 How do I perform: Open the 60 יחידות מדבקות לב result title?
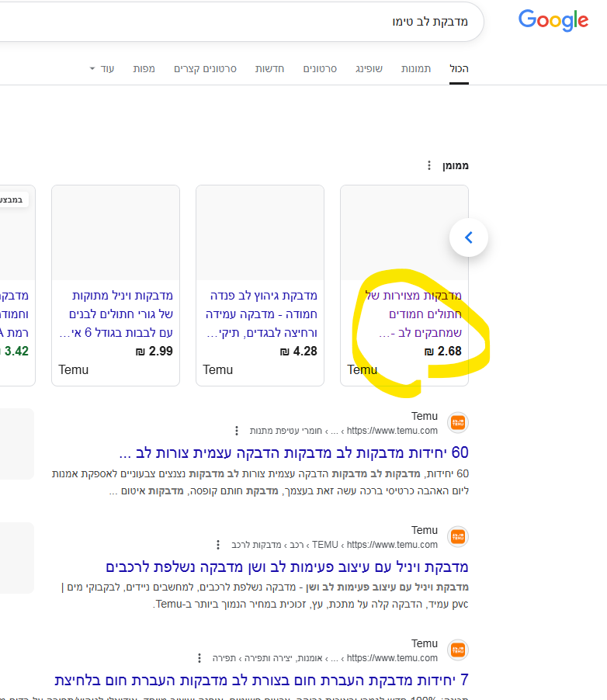[x=293, y=452]
